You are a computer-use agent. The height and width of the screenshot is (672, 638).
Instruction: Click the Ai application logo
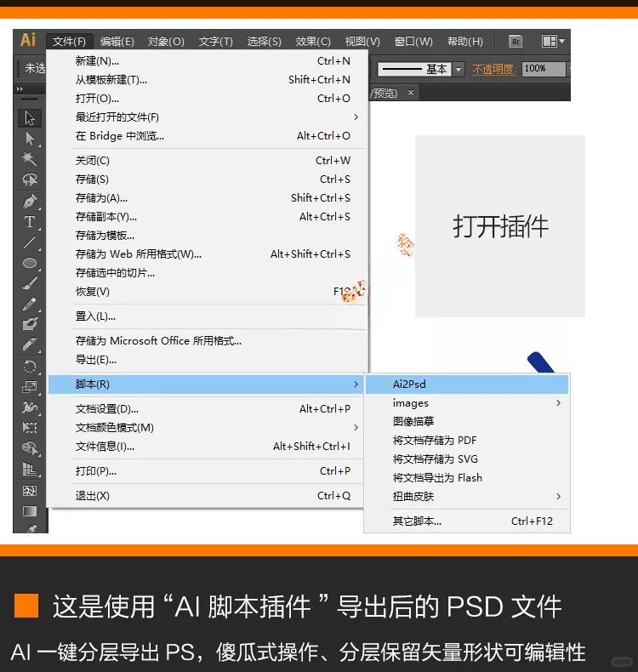28,40
